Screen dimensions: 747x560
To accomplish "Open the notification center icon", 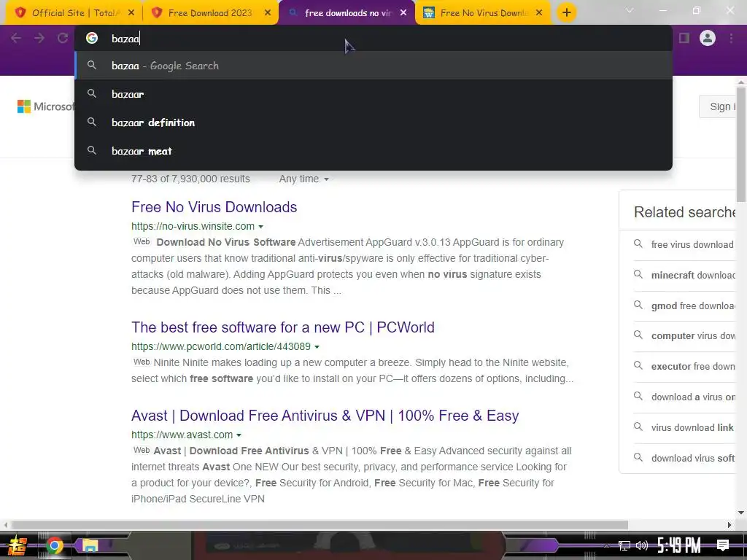I will click(x=723, y=545).
